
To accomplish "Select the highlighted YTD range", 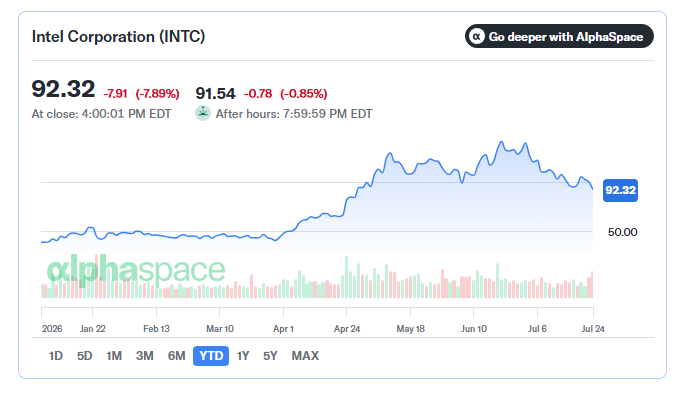I will point(211,356).
